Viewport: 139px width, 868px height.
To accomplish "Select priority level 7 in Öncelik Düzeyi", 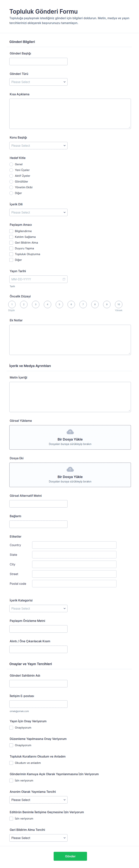I will (x=83, y=304).
